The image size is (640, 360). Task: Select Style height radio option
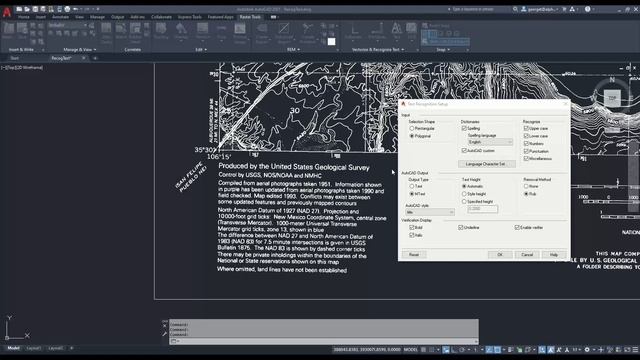[464, 194]
